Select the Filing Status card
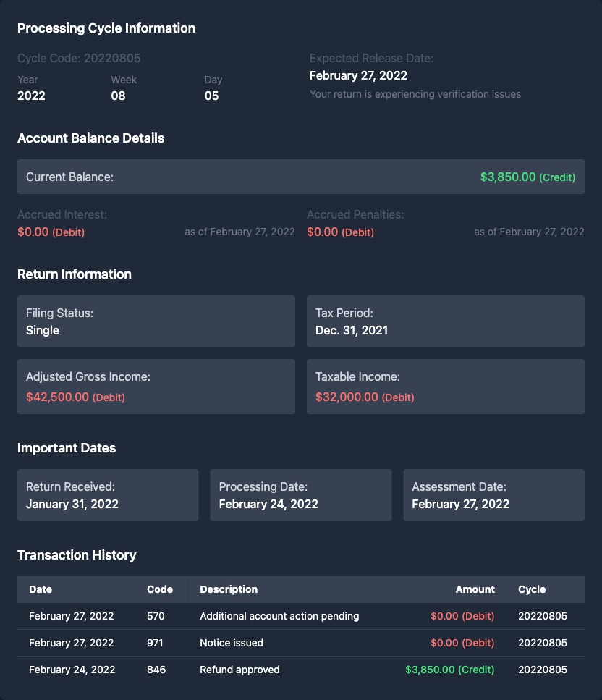This screenshot has width=602, height=700. point(156,321)
